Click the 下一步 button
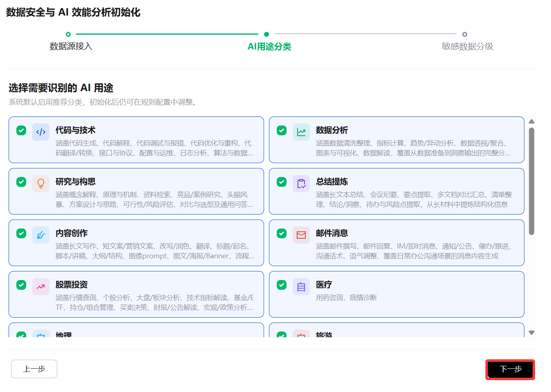551x392 pixels. click(510, 369)
